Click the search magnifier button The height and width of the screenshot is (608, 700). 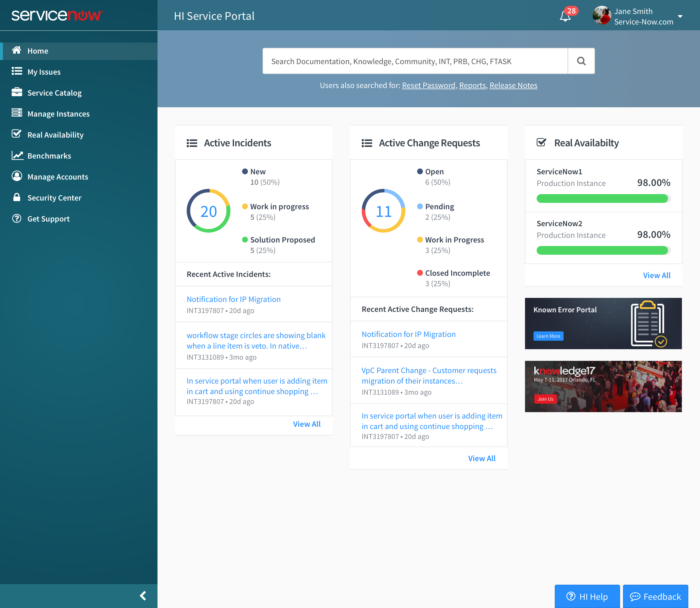click(581, 61)
